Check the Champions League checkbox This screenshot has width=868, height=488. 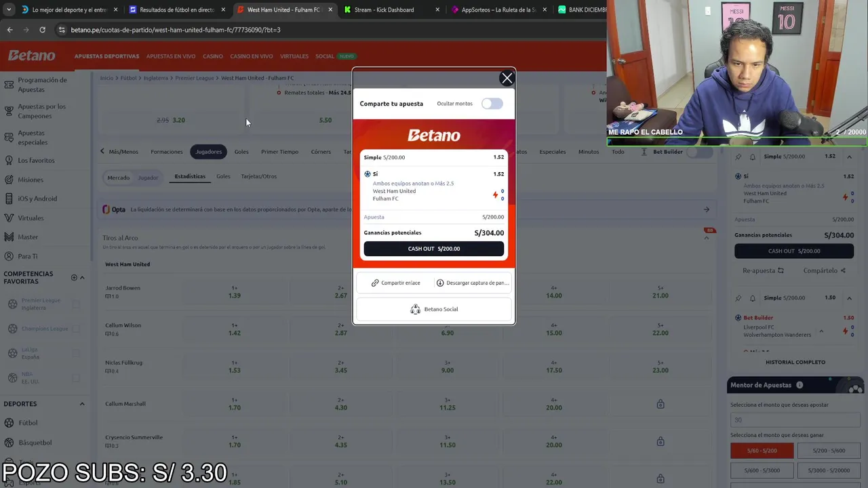76,329
